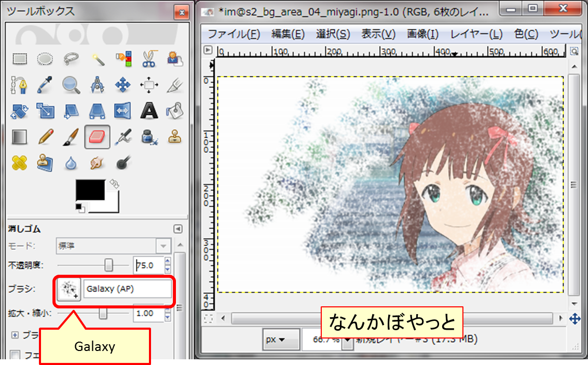The width and height of the screenshot is (588, 365).
Task: Open the black foreground color swatch
Action: coord(90,190)
